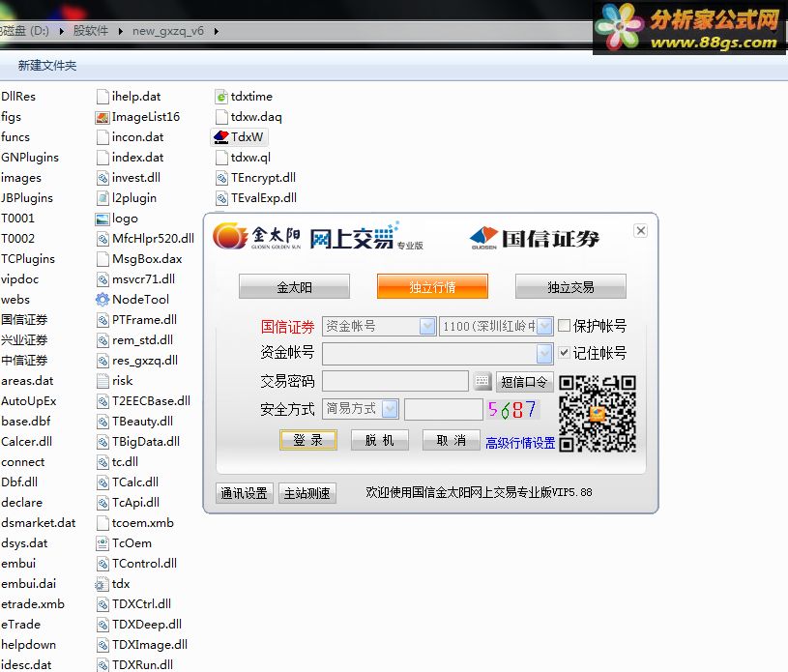Expand the new_gxzq_v6 breadcrumb arrow

217,31
